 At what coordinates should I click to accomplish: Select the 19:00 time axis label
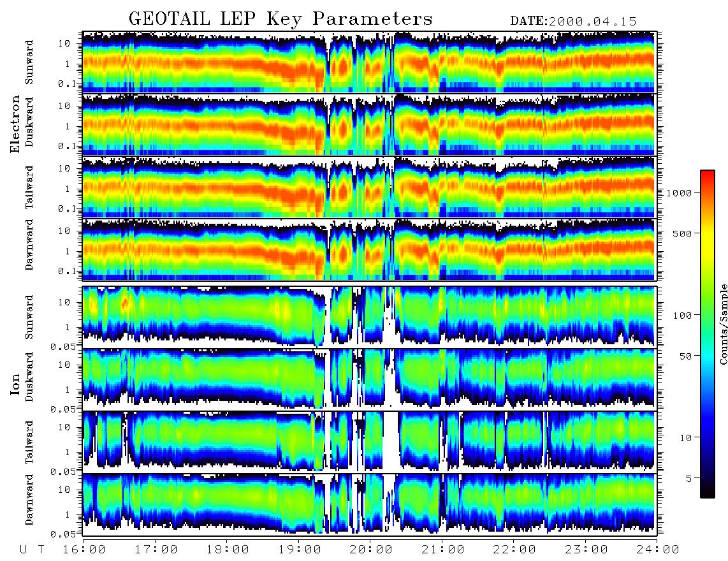[x=300, y=550]
